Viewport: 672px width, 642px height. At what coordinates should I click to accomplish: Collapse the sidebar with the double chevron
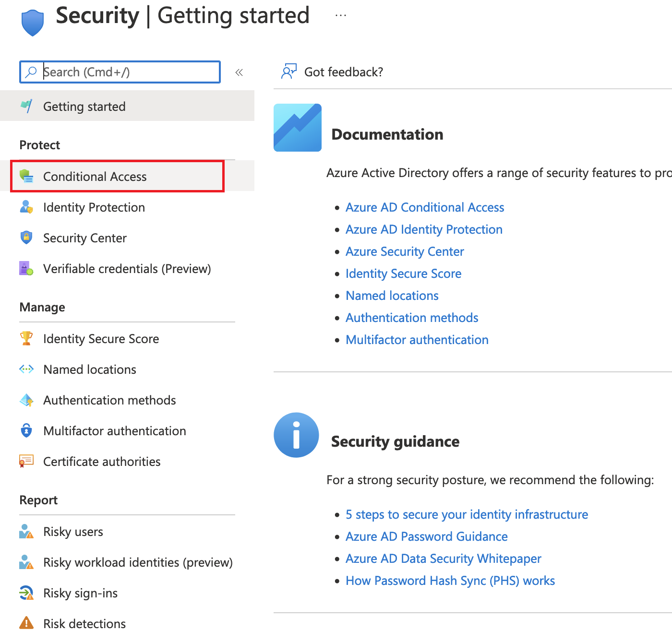[239, 72]
